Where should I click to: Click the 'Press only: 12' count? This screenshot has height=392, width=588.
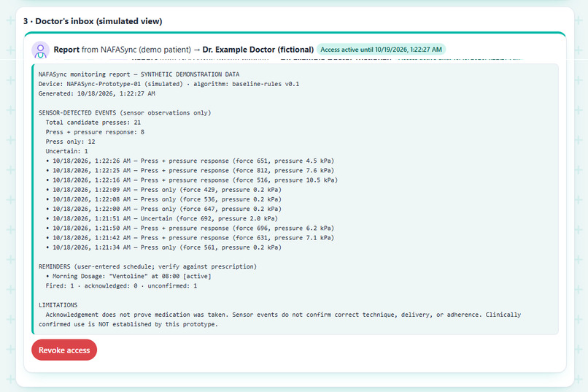pyautogui.click(x=71, y=142)
